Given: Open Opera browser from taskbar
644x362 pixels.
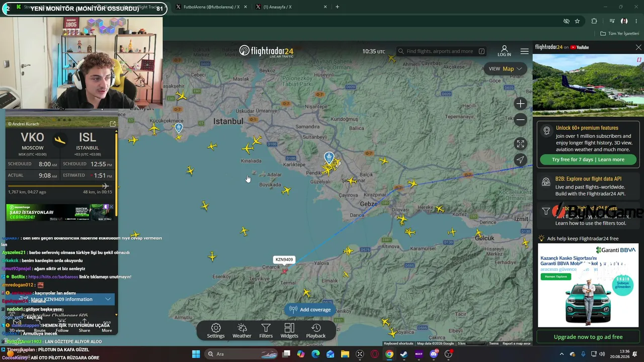Looking at the screenshot, I should (374, 354).
